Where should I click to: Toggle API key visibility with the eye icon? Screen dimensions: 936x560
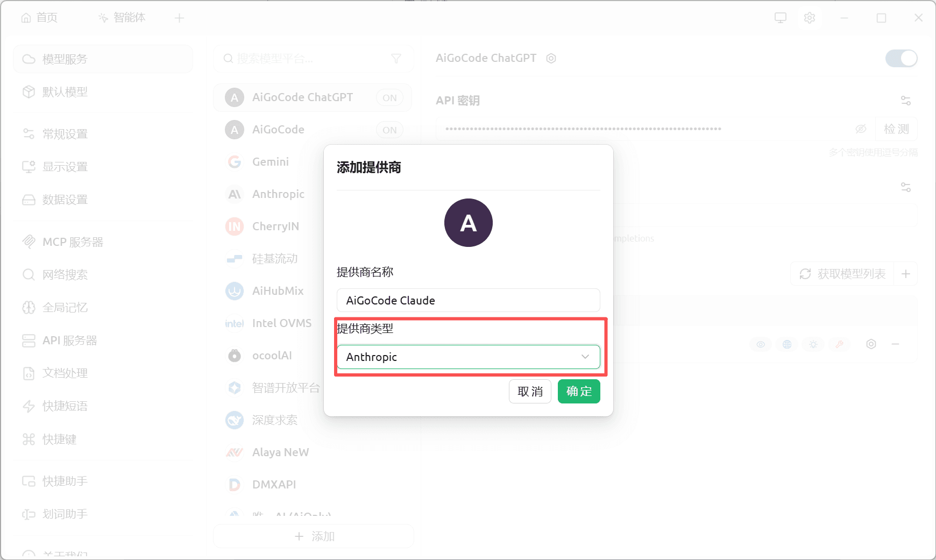(x=861, y=129)
